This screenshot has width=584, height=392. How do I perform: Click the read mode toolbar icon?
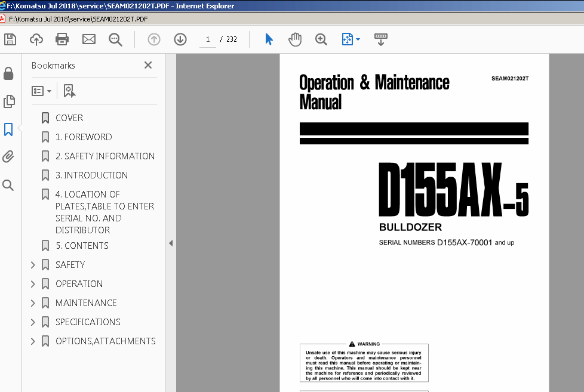380,39
